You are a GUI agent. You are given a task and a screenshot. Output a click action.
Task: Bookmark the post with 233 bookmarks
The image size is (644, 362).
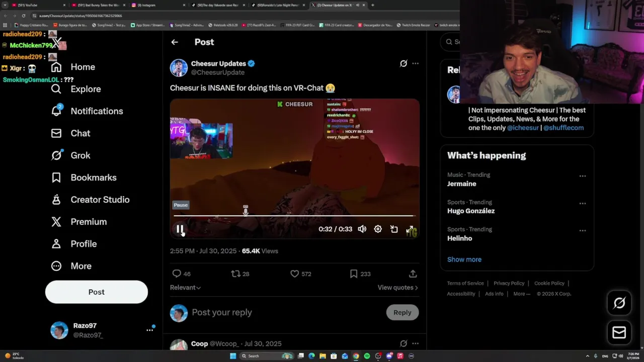click(354, 274)
